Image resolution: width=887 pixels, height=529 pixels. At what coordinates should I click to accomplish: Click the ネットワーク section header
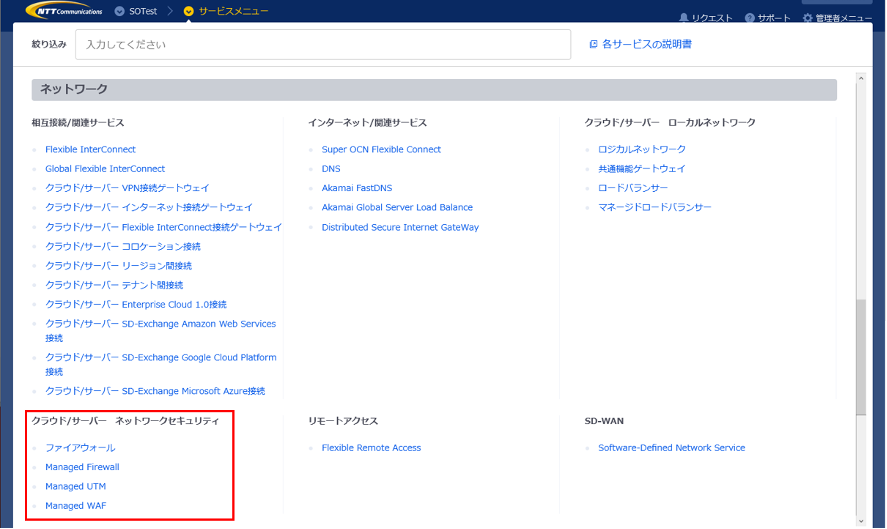pyautogui.click(x=434, y=89)
